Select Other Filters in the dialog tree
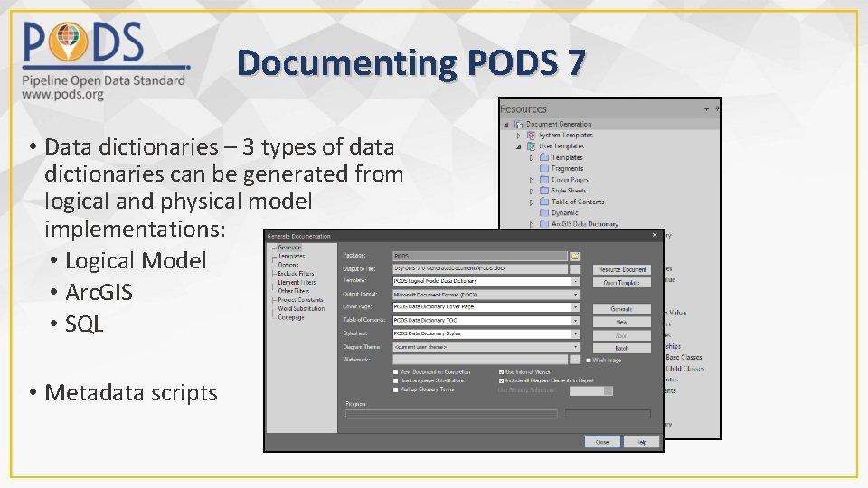 pos(293,291)
